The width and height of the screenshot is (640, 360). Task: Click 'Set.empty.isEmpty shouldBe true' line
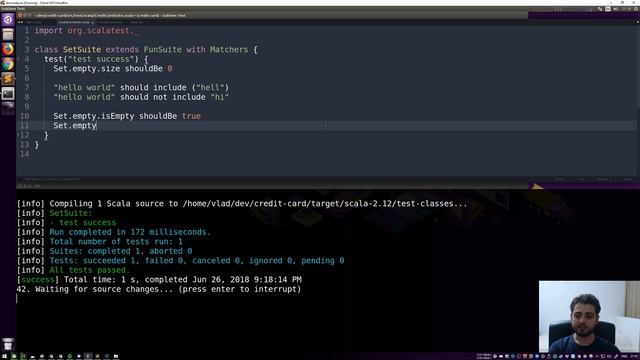127,116
